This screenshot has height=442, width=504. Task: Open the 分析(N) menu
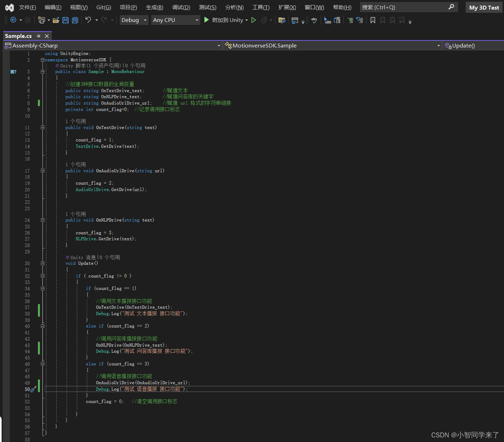[x=235, y=7]
